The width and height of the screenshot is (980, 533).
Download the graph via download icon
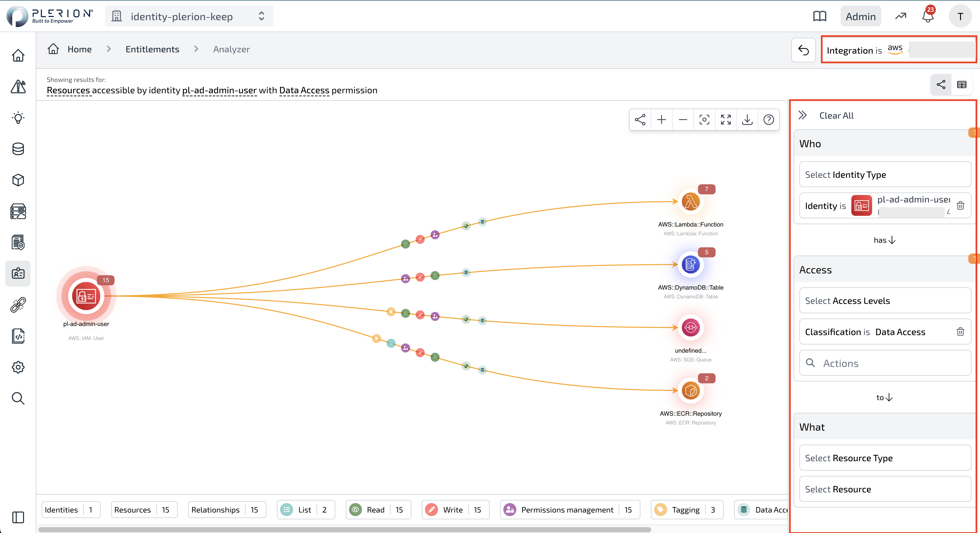point(747,120)
